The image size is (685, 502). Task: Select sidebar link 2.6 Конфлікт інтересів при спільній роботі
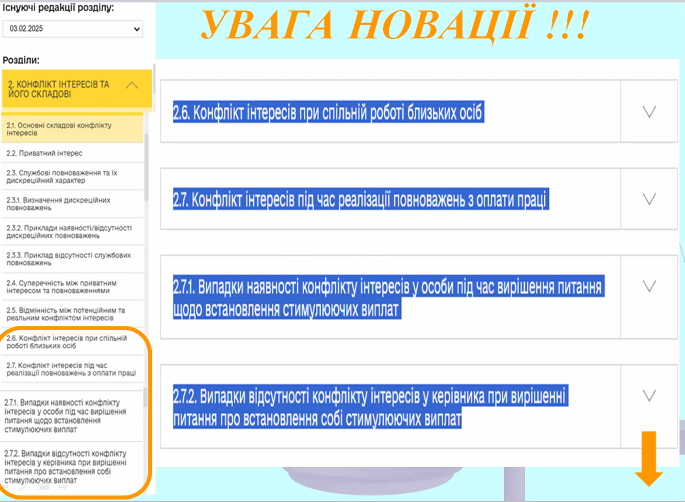point(68,343)
